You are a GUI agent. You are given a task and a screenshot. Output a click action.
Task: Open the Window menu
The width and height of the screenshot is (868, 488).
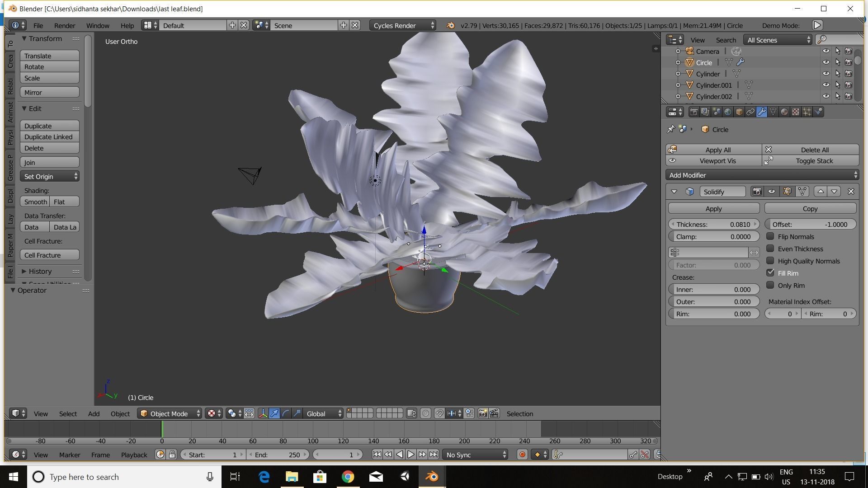click(x=98, y=25)
